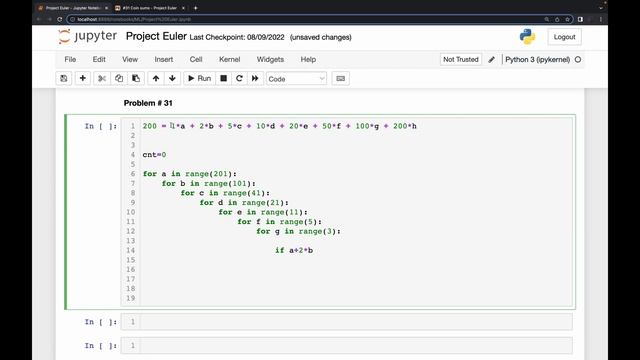
Task: Click the if a+2*b code line
Action: (x=294, y=250)
